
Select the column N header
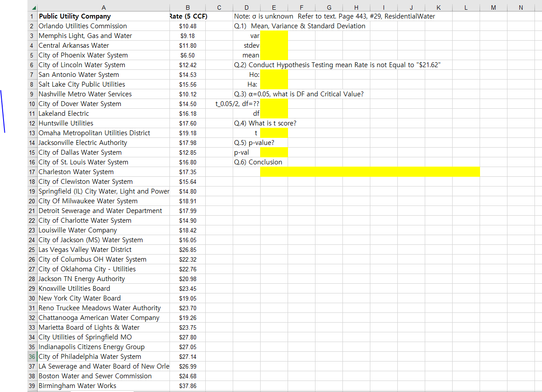(x=521, y=7)
